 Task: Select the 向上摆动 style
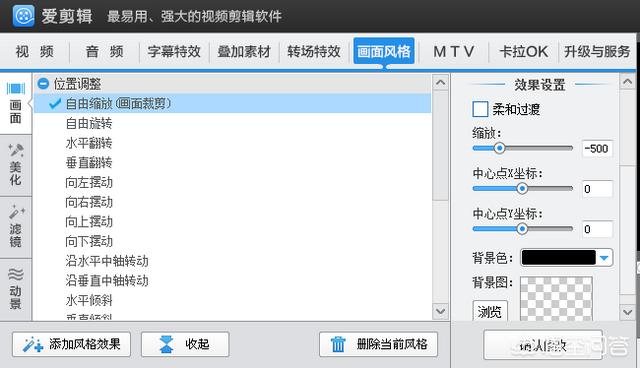click(89, 222)
